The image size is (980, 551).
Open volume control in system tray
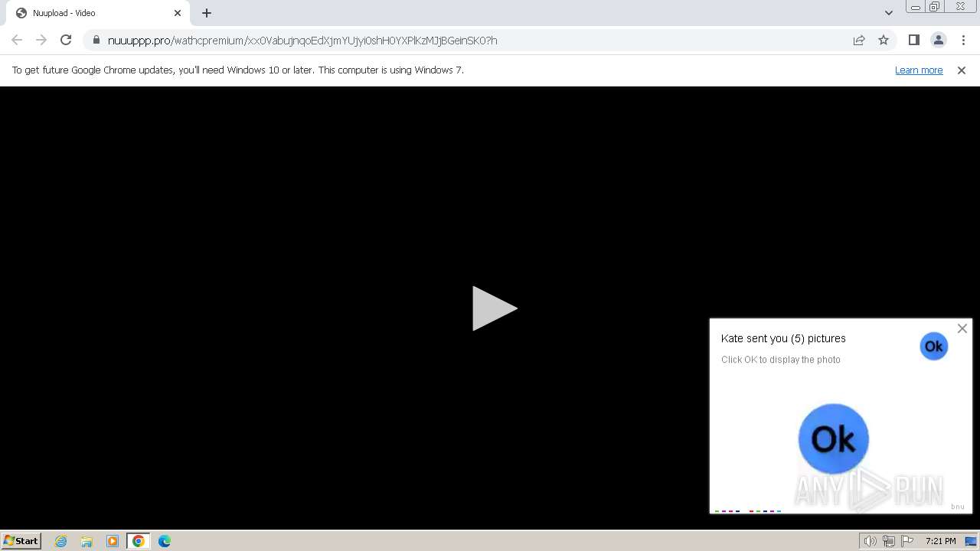coord(870,541)
